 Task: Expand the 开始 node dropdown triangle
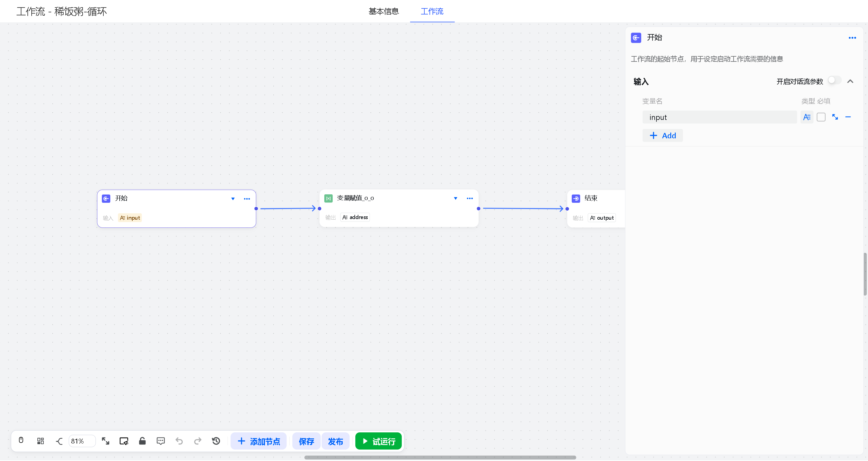tap(233, 199)
